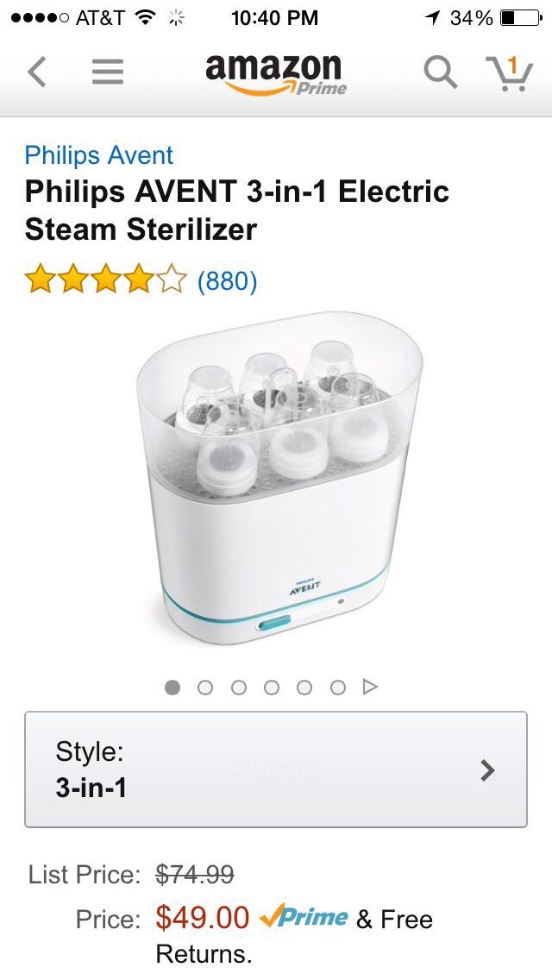Screen dimensions: 552x980
Task: Tap the Amazon Prime logo
Action: coord(276,74)
